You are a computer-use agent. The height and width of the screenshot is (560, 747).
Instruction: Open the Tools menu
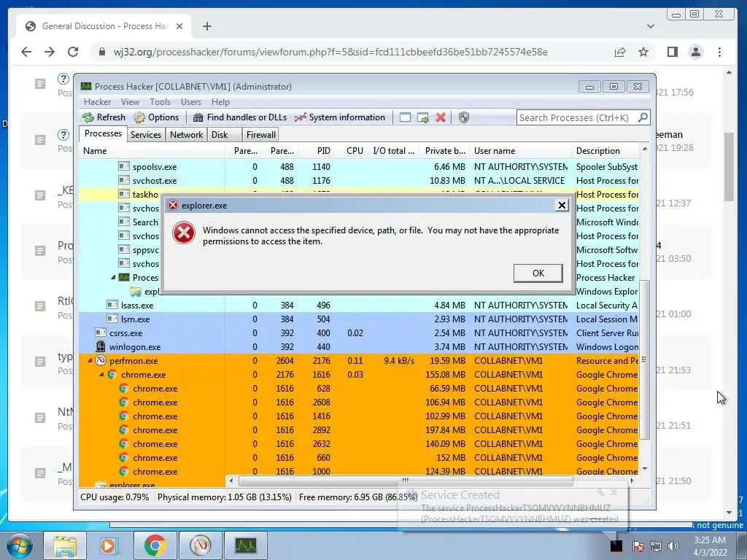tap(160, 102)
